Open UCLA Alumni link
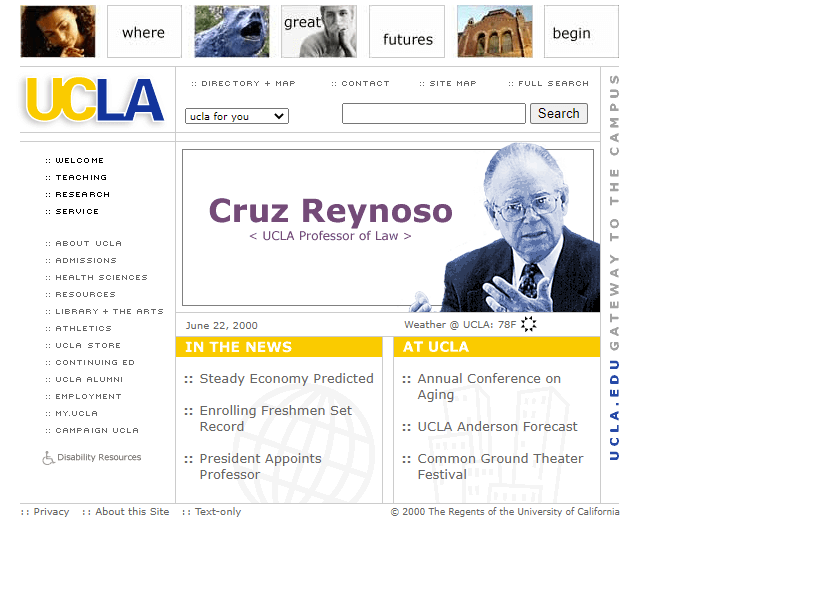This screenshot has height=600, width=830. (84, 379)
